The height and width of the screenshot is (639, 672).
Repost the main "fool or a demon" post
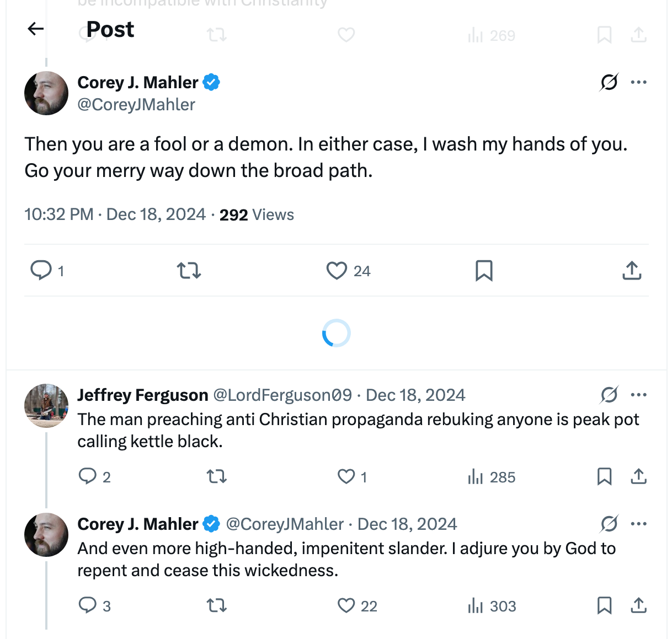click(189, 271)
